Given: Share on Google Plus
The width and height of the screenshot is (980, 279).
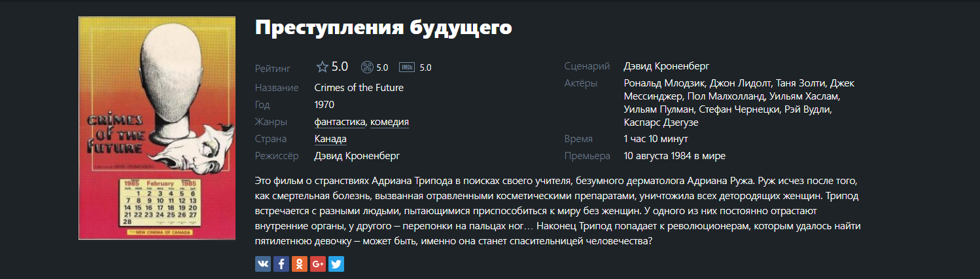Looking at the screenshot, I should pyautogui.click(x=318, y=264).
